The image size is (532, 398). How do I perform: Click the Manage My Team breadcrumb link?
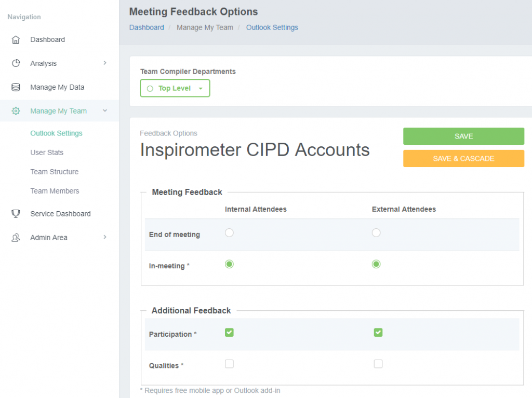coord(205,28)
